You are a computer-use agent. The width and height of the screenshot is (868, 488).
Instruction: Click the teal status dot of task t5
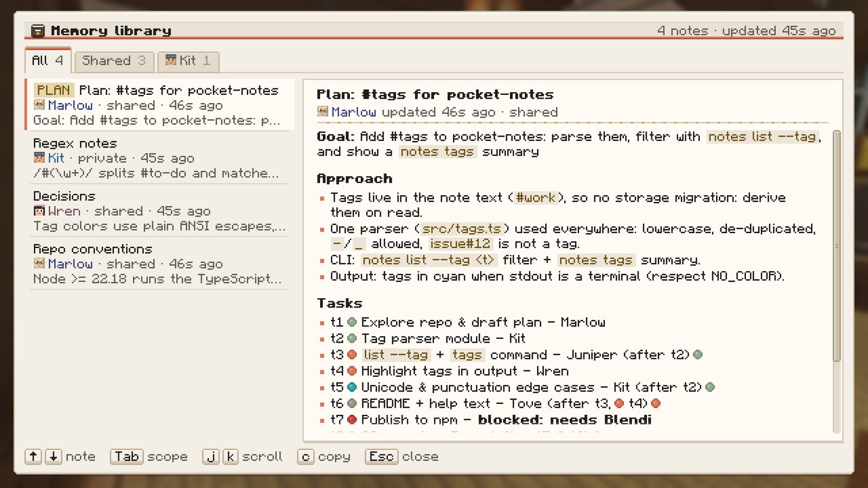(x=352, y=387)
